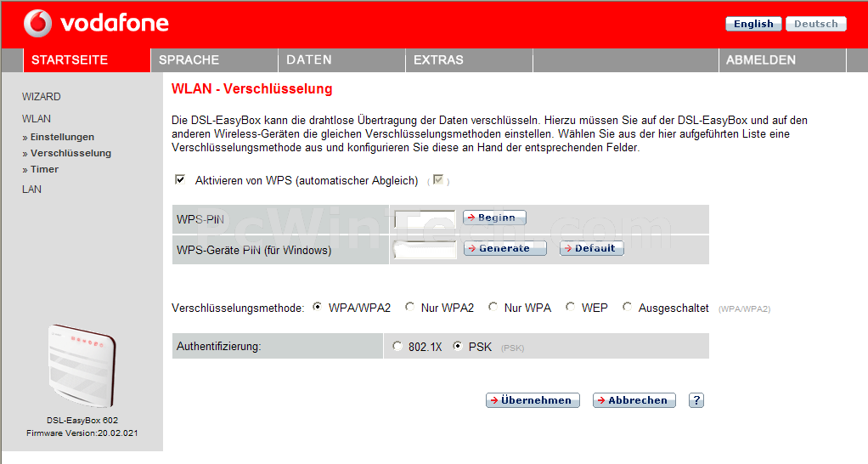Click WPS-Geräte PIN (für Windows) label

click(254, 251)
